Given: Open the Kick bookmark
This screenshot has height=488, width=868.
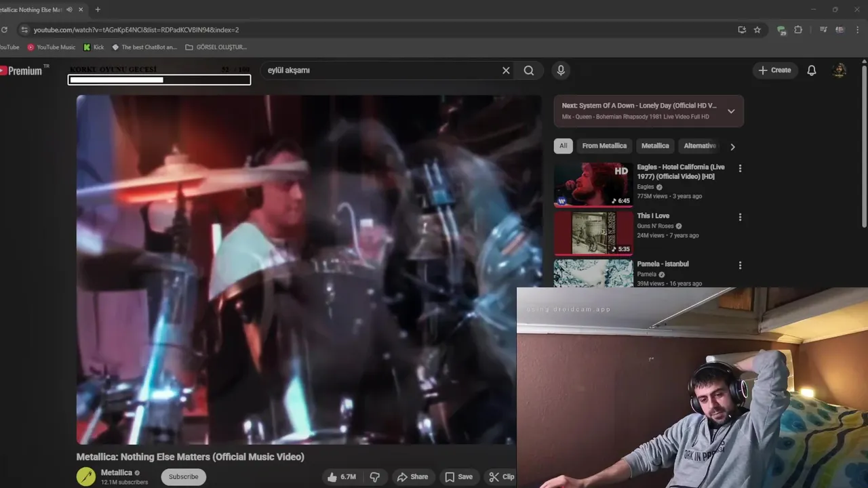Looking at the screenshot, I should (94, 47).
